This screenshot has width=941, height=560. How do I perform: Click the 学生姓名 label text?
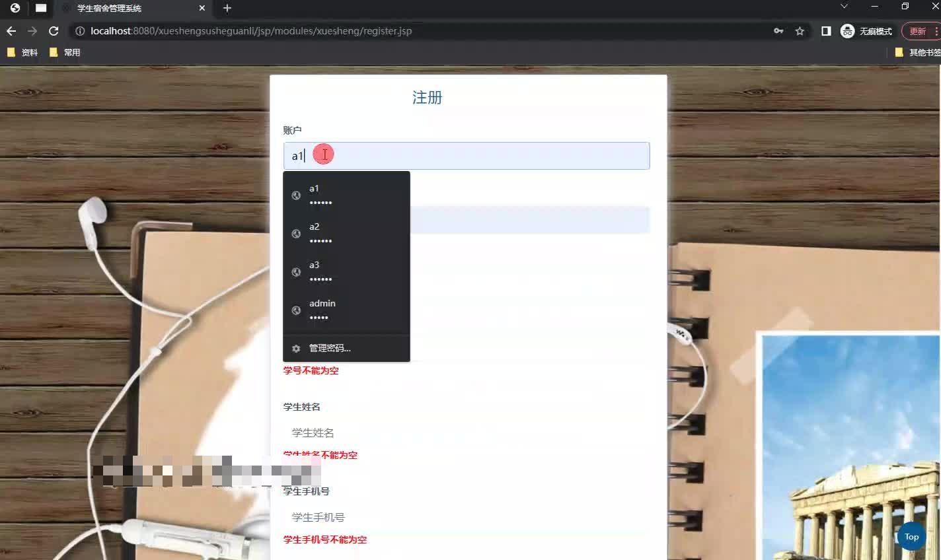tap(301, 407)
